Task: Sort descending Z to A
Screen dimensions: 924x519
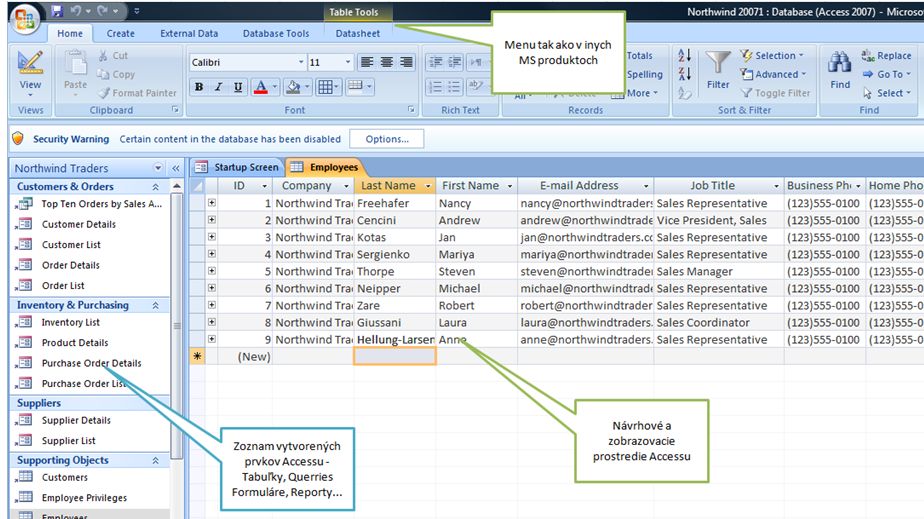Action: point(685,74)
